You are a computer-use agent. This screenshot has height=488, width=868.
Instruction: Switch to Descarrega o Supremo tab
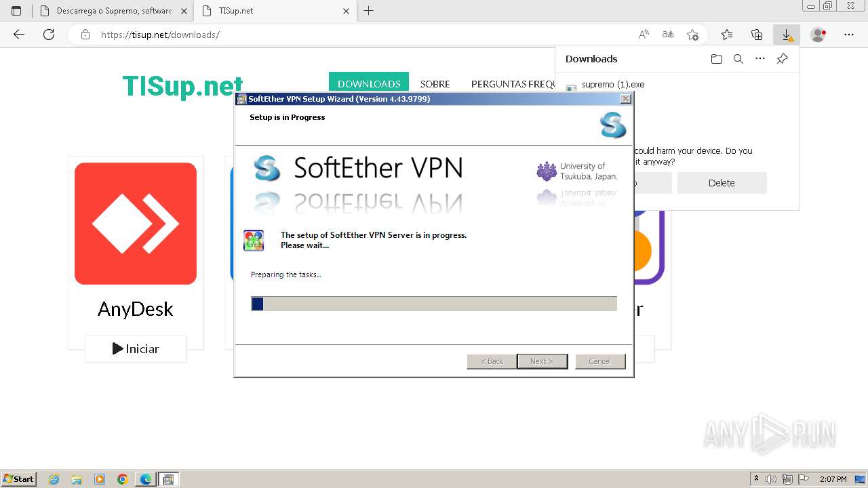point(113,11)
